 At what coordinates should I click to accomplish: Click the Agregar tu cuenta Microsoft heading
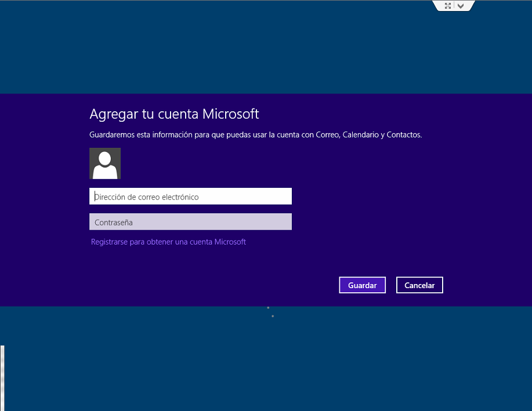coord(174,114)
